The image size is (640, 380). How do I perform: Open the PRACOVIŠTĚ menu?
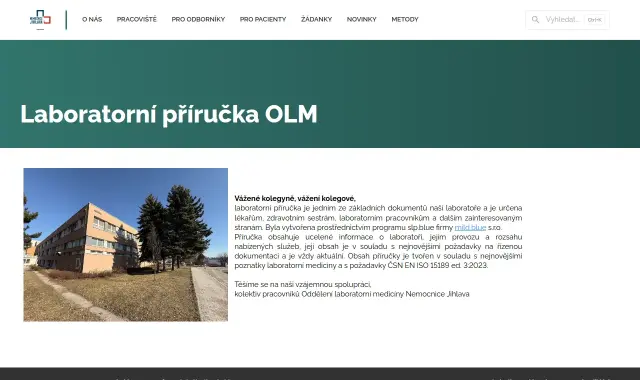(137, 19)
